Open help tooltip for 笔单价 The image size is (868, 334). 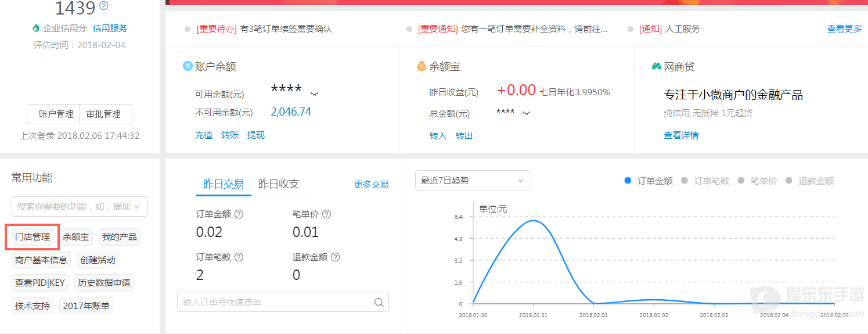coord(326,214)
